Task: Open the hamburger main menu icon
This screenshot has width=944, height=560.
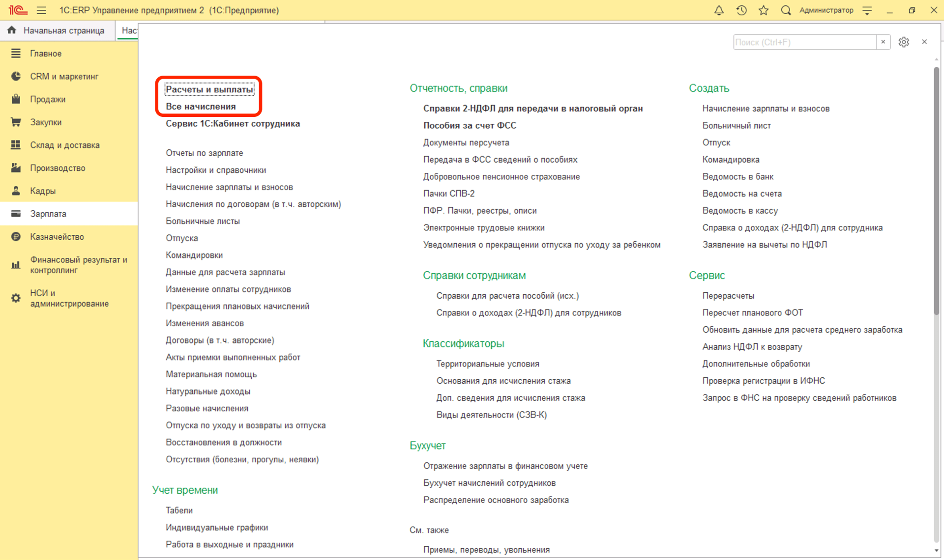Action: [41, 10]
